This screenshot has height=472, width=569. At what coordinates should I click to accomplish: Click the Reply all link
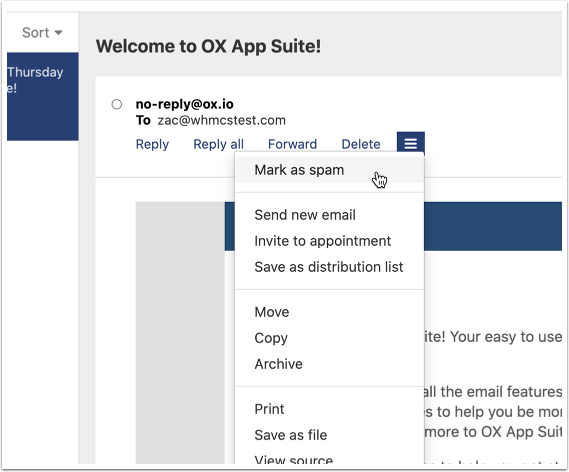click(x=218, y=144)
